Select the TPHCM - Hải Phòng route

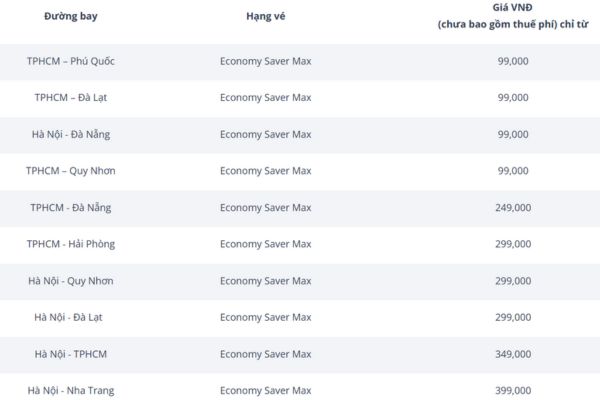click(x=71, y=244)
